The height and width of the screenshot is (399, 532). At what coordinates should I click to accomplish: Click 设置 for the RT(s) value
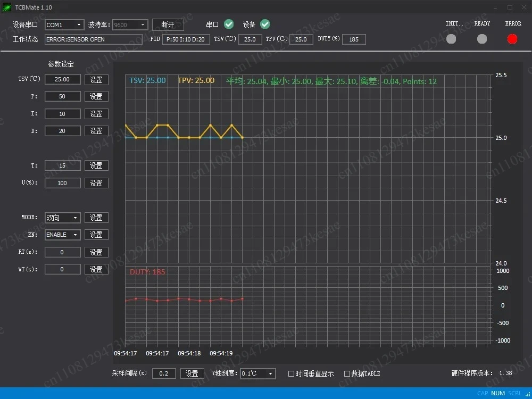[96, 252]
